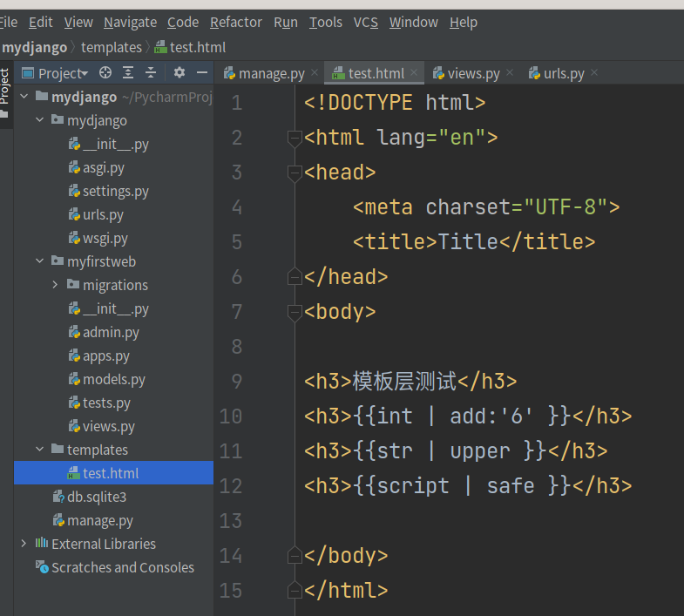Open Project panel settings gear
This screenshot has width=684, height=616.
[x=179, y=73]
